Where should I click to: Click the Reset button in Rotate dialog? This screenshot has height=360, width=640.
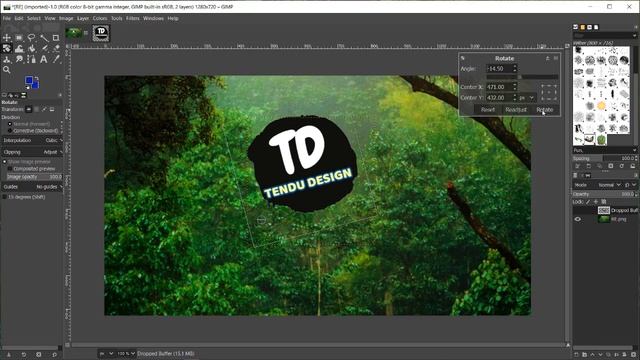487,110
